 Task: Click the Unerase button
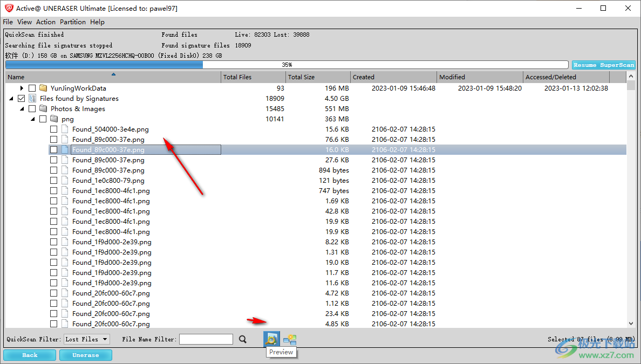pos(85,355)
